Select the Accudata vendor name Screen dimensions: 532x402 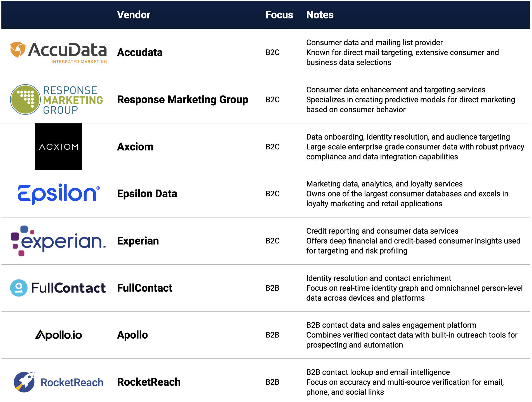(140, 52)
